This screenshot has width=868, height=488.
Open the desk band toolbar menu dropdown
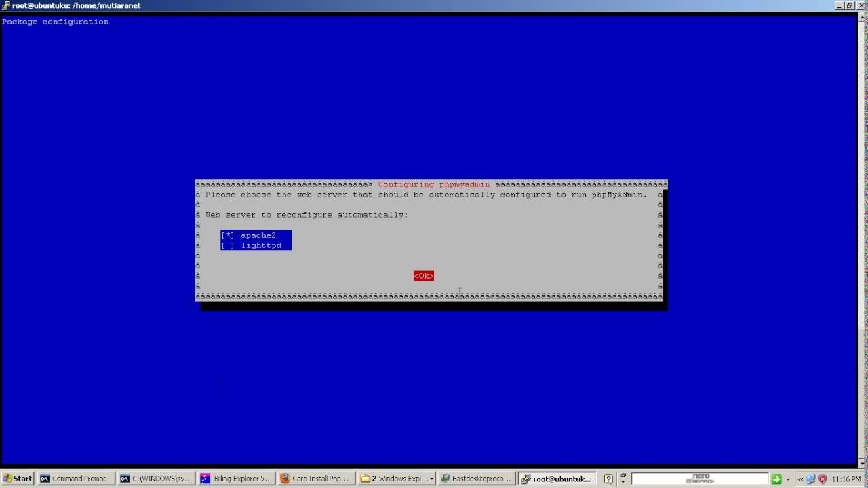(x=623, y=479)
